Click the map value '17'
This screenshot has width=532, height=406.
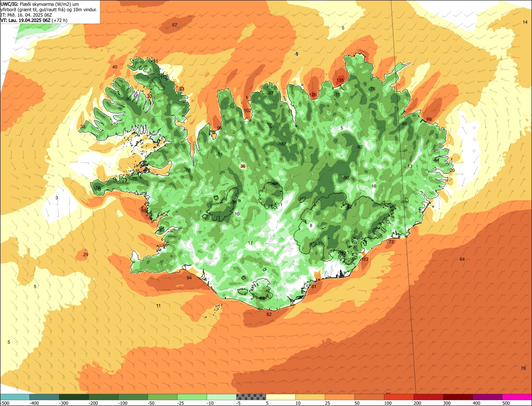click(250, 243)
